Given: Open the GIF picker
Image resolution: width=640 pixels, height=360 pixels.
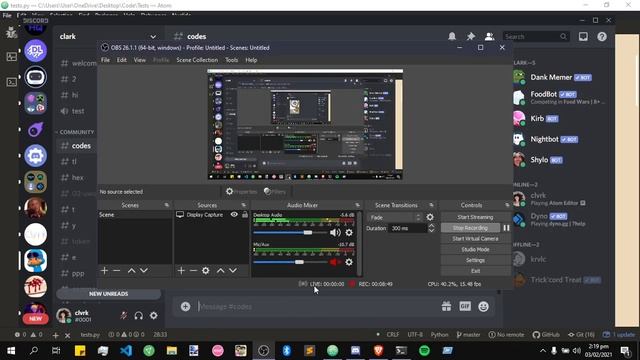Looking at the screenshot, I should (465, 307).
